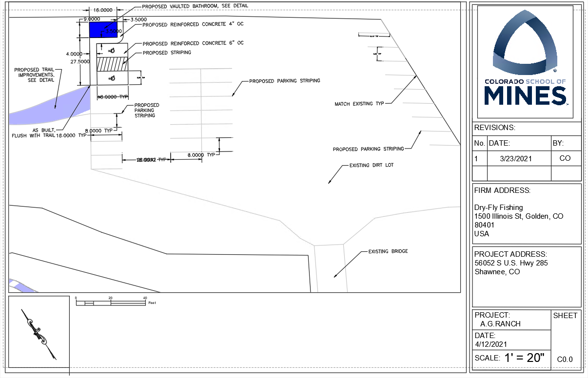Click the 27.5000 dimension text
Image resolution: width=588 pixels, height=378 pixels.
80,62
